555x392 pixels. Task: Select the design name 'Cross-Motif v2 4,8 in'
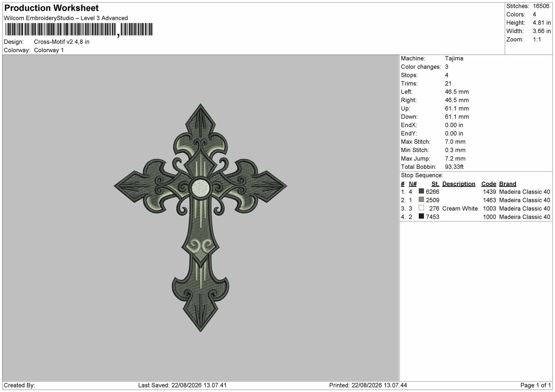point(61,42)
